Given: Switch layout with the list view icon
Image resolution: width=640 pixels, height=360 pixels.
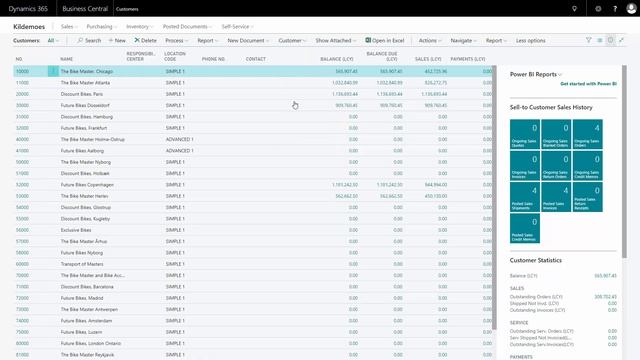Looking at the screenshot, I should 600,40.
